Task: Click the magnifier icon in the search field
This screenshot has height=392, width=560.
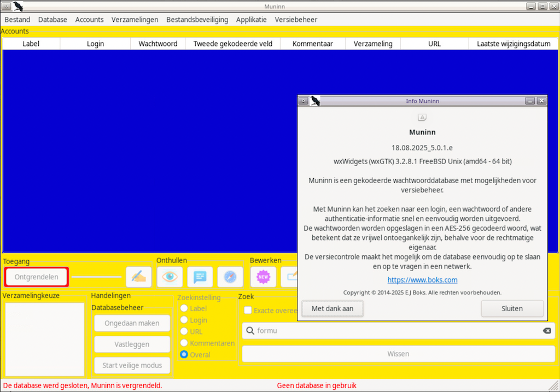Action: coord(250,331)
